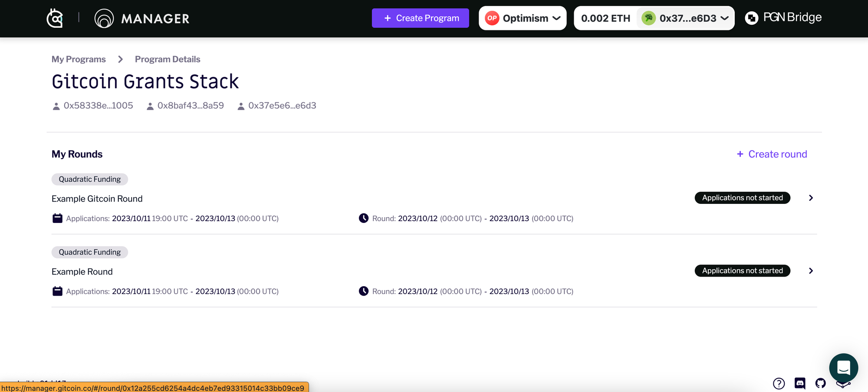The height and width of the screenshot is (392, 868).
Task: Open the Discord icon link
Action: click(x=800, y=383)
